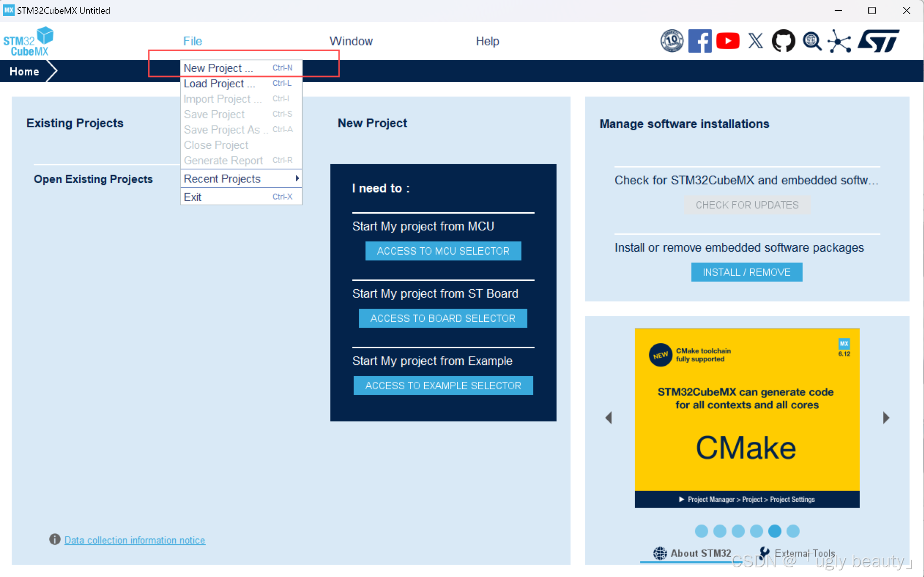Click the disabled Generate Report entry
The image size is (924, 577).
pyautogui.click(x=241, y=160)
